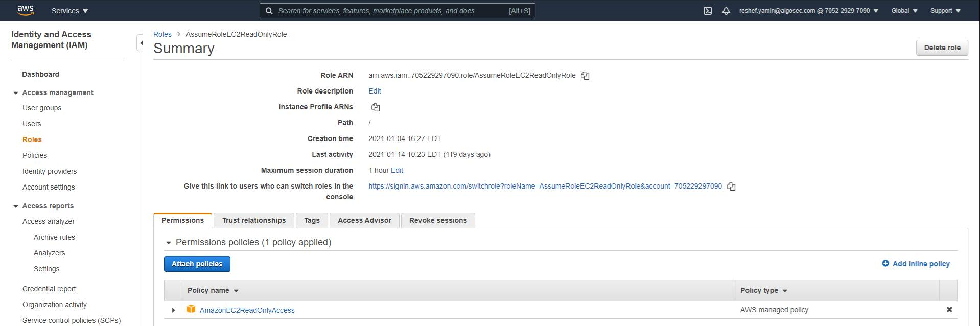980x326 pixels.
Task: Switch to the Trust relationships tab
Action: pyautogui.click(x=254, y=220)
